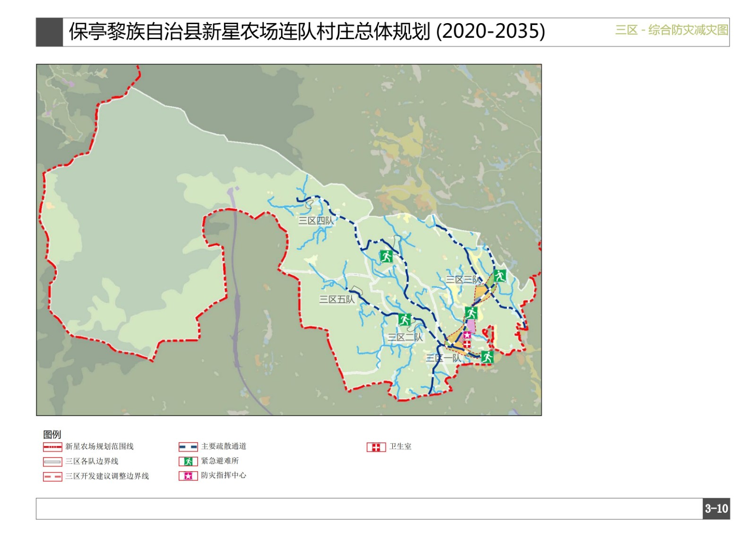
Task: Click the green shelter icon beside 三区三队 label
Action: 500,275
